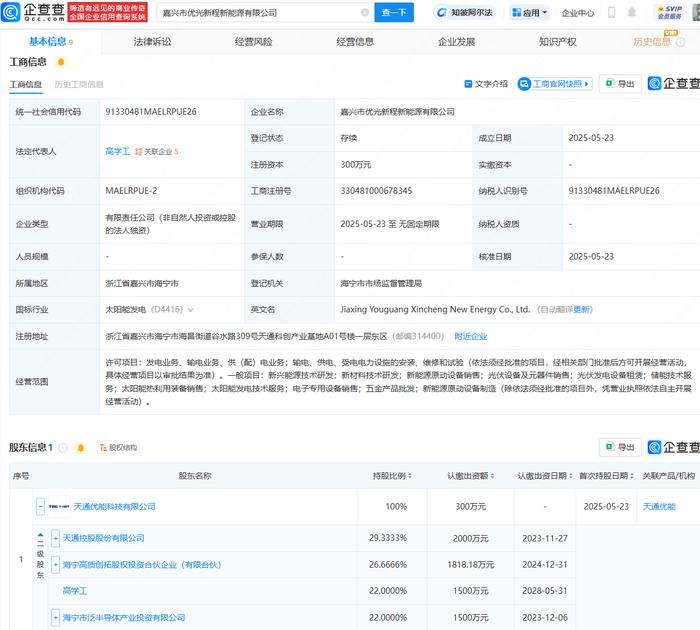The image size is (700, 630).
Task: Expand the 海宁高质创拓股权投资合伙企业 row
Action: (55, 565)
